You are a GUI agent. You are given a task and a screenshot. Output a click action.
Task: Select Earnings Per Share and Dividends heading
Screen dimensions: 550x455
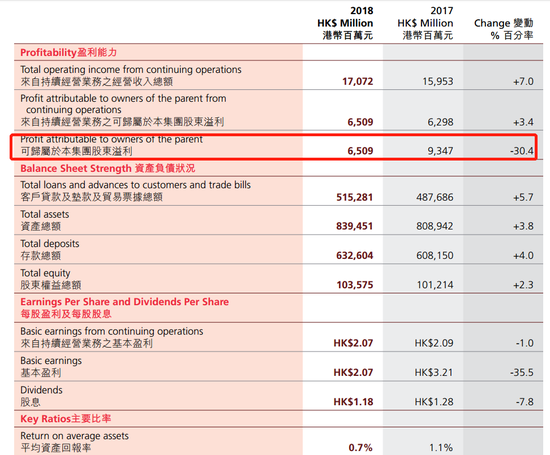[125, 308]
